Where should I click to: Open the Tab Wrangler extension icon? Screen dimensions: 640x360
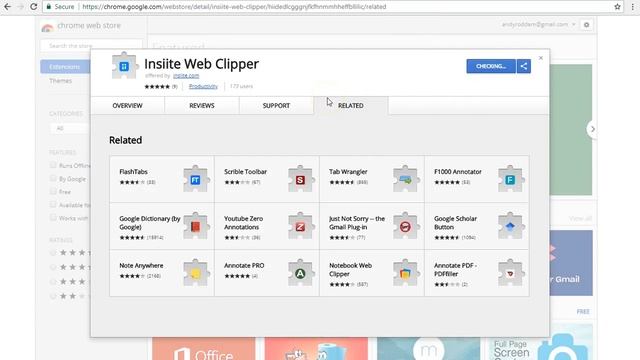tap(405, 179)
